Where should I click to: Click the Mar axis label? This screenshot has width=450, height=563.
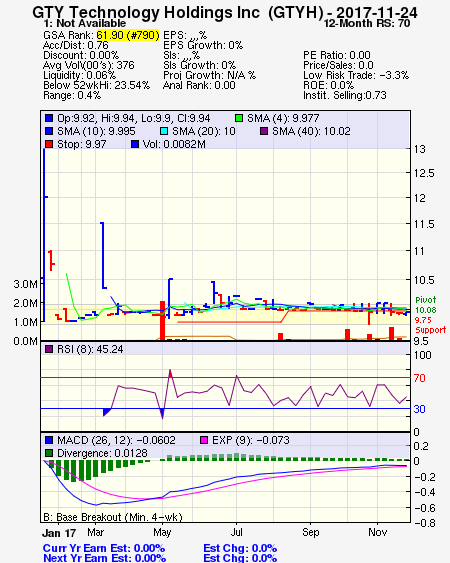click(95, 532)
